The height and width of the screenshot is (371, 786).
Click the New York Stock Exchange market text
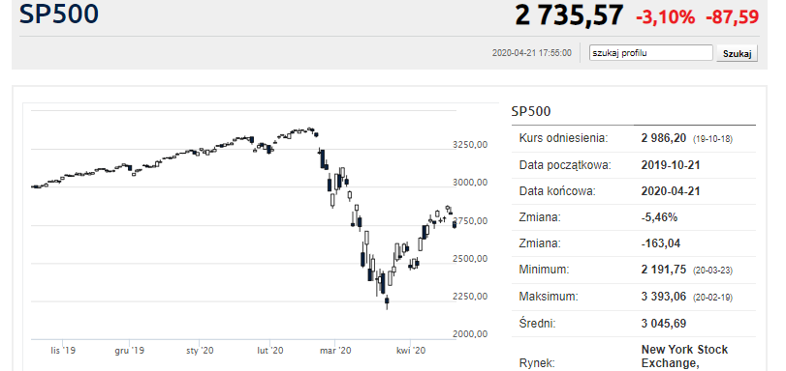click(x=684, y=356)
